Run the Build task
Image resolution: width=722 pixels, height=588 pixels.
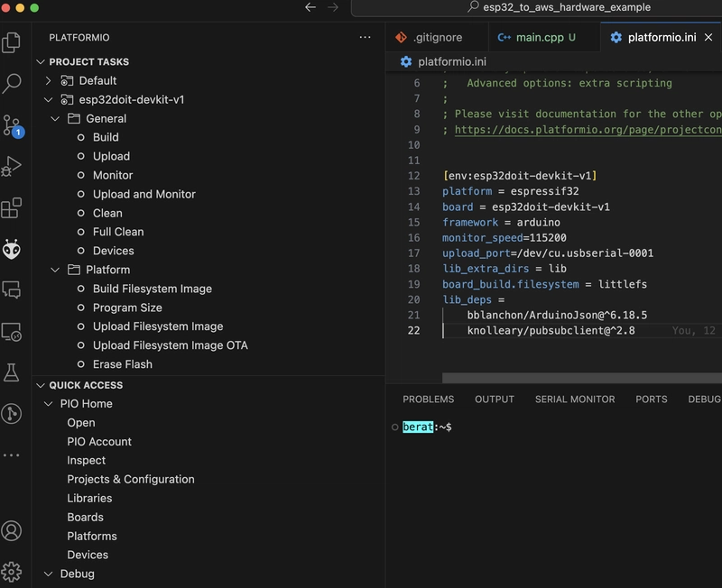pos(106,137)
